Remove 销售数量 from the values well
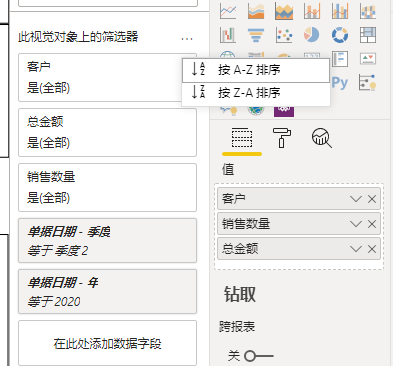Image resolution: width=393 pixels, height=366 pixels. [372, 224]
